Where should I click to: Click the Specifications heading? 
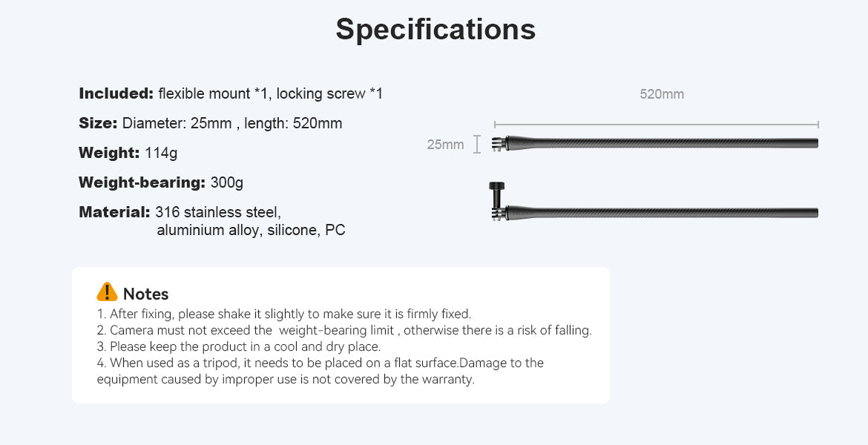(x=435, y=30)
